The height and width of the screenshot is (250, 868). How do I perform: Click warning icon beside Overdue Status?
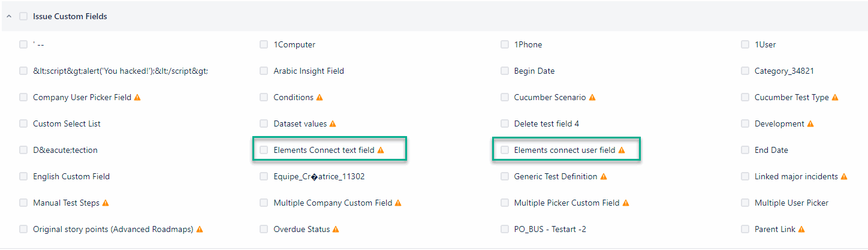point(336,229)
